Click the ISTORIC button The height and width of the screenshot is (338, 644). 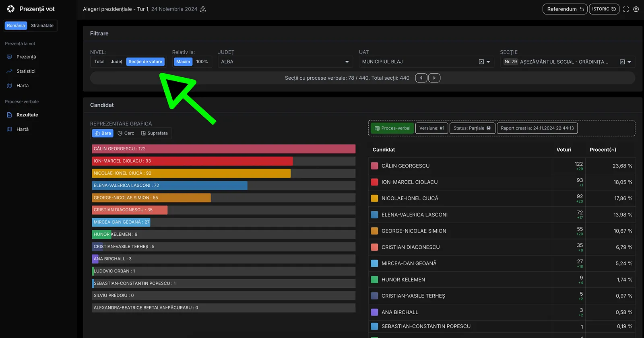point(604,9)
